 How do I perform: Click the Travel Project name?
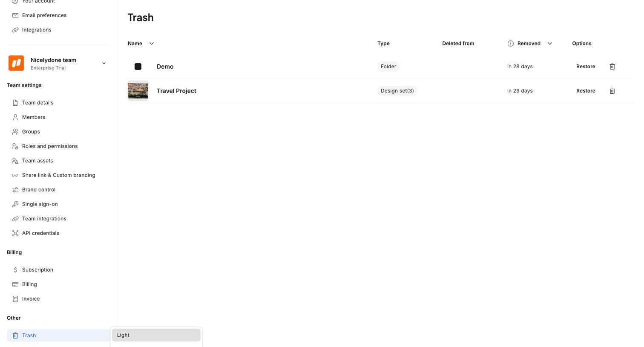tap(176, 91)
